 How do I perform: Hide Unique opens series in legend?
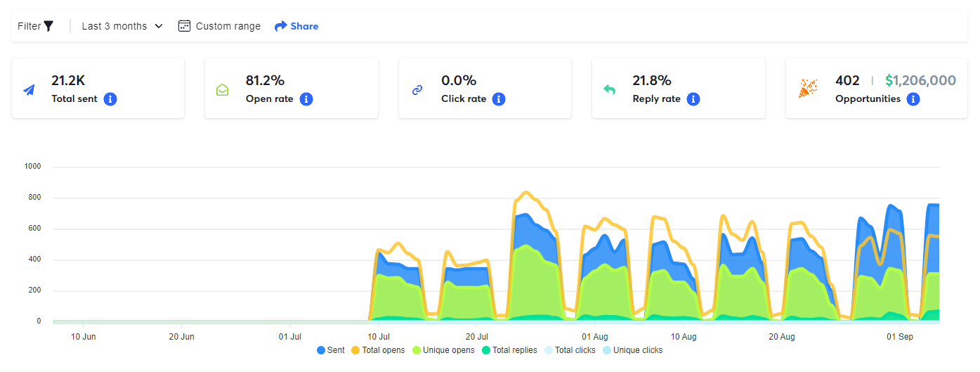(x=443, y=350)
